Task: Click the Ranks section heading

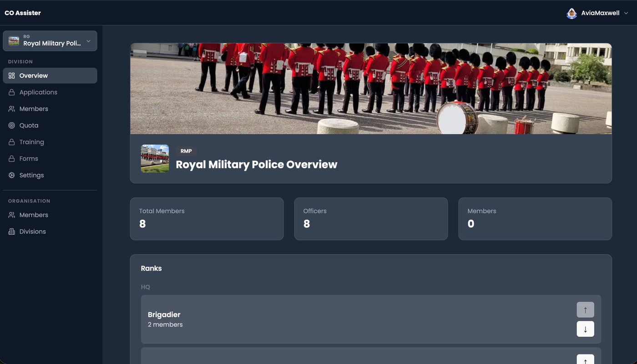Action: 151,268
